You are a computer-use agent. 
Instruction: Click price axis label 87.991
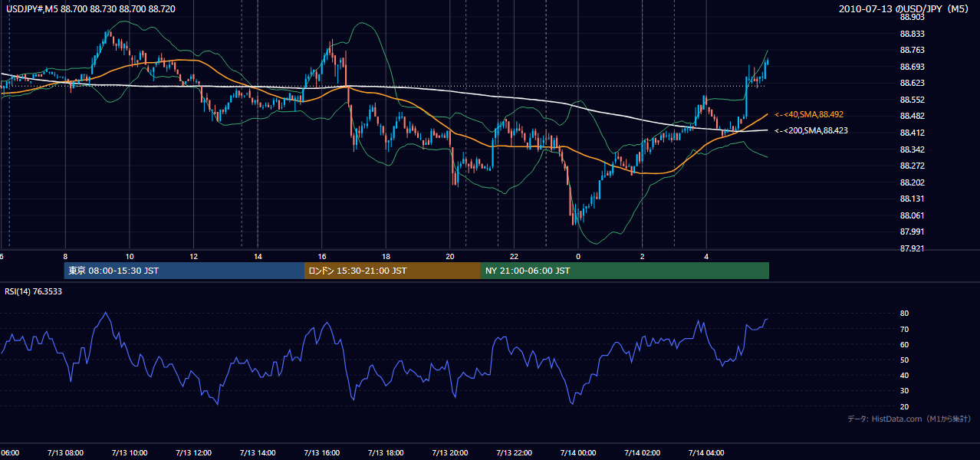click(912, 232)
